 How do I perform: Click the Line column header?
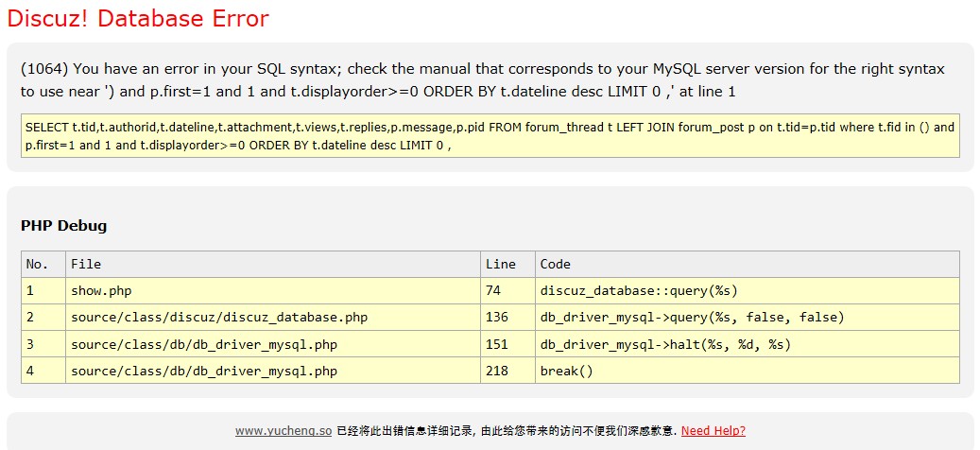point(508,265)
